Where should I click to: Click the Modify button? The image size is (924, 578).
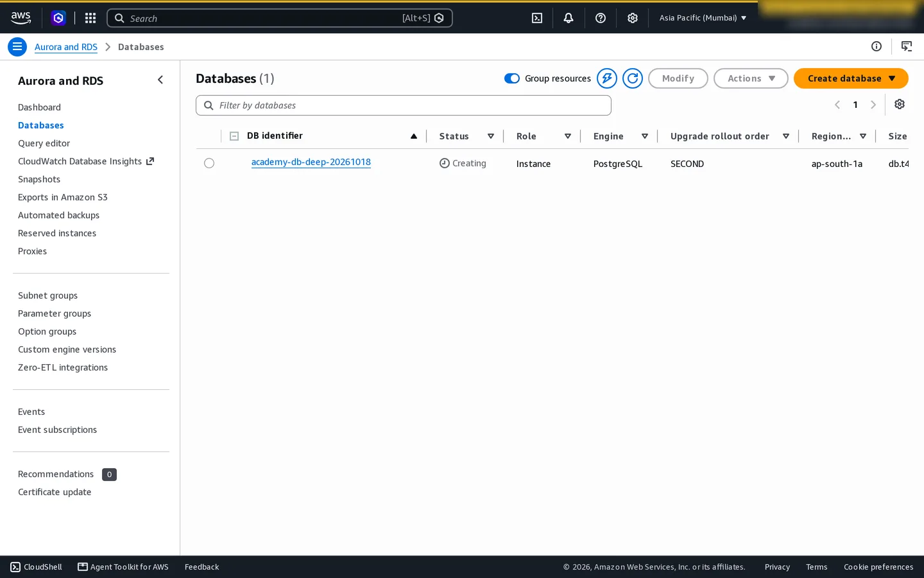(x=678, y=78)
